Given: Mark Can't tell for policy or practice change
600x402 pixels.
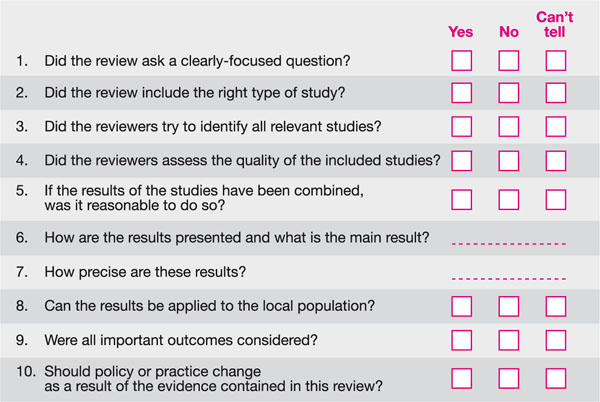Looking at the screenshot, I should [x=556, y=378].
